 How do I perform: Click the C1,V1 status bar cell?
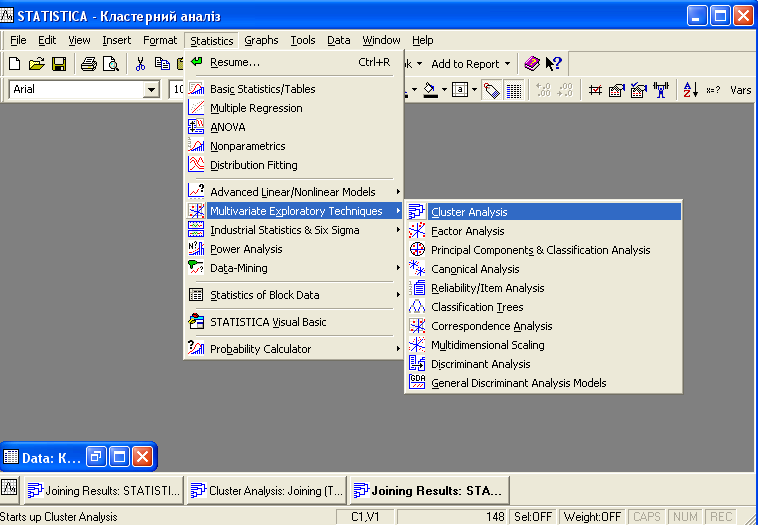365,517
